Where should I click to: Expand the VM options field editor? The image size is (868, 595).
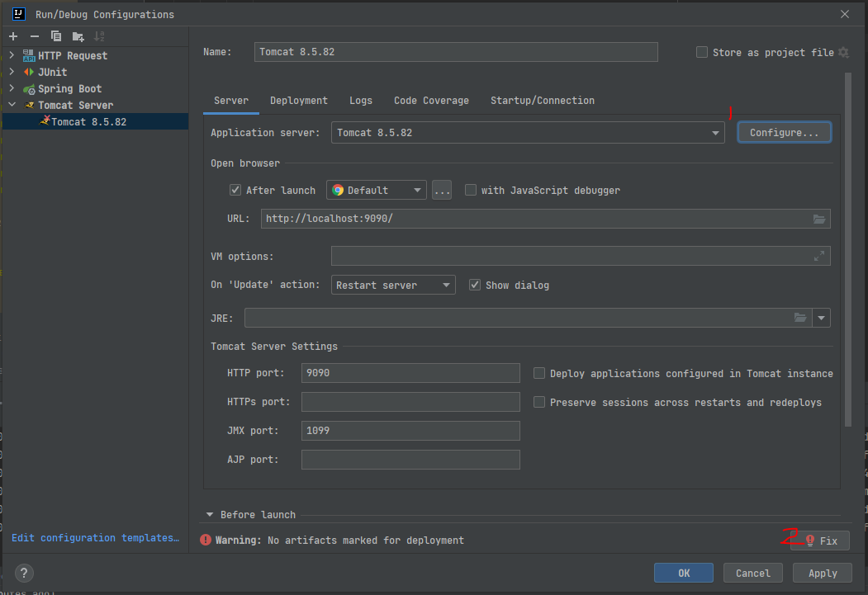819,256
